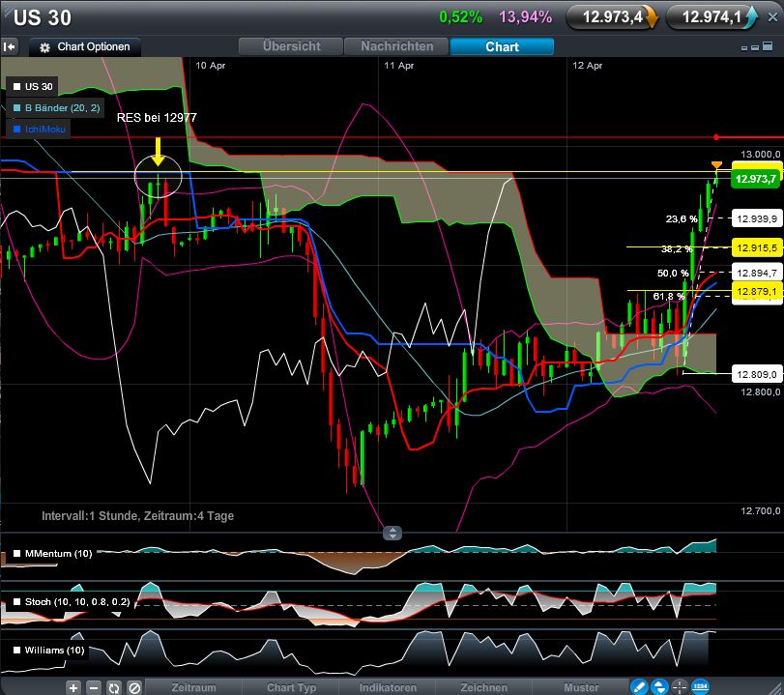Click the red dot on resistance line
The height and width of the screenshot is (695, 784).
point(716,137)
